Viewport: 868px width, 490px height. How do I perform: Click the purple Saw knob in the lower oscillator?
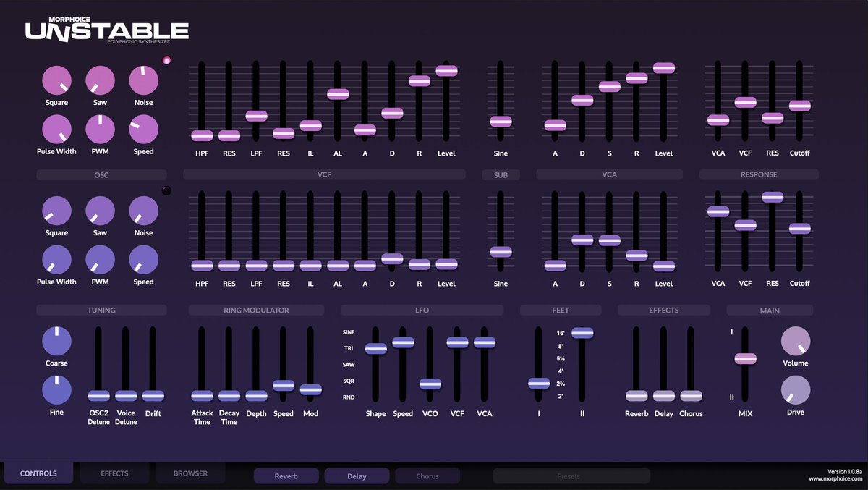click(101, 211)
